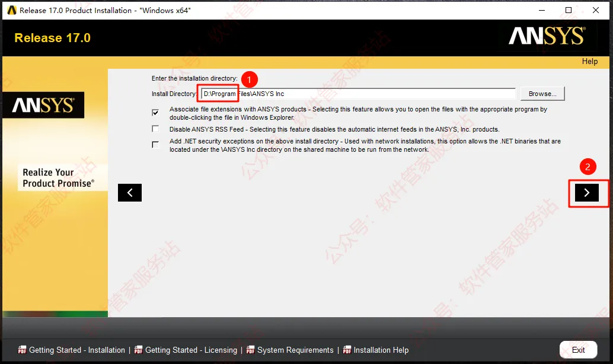This screenshot has height=364, width=613.
Task: Open System Requirements document link
Action: (x=295, y=350)
